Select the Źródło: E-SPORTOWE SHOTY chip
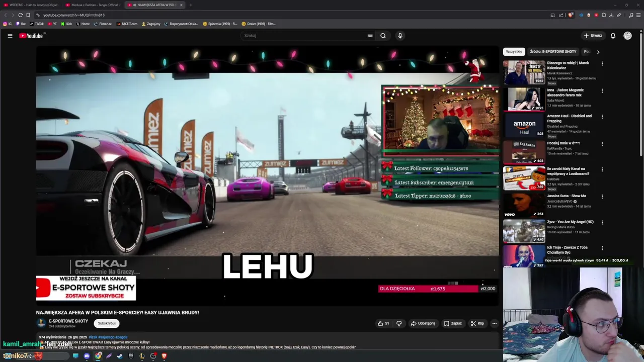 tap(553, 52)
